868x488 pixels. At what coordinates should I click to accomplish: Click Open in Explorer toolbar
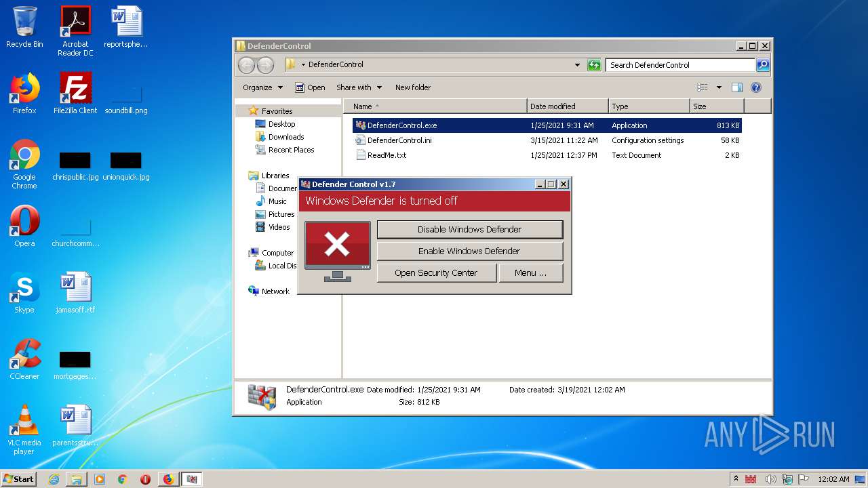[x=310, y=87]
